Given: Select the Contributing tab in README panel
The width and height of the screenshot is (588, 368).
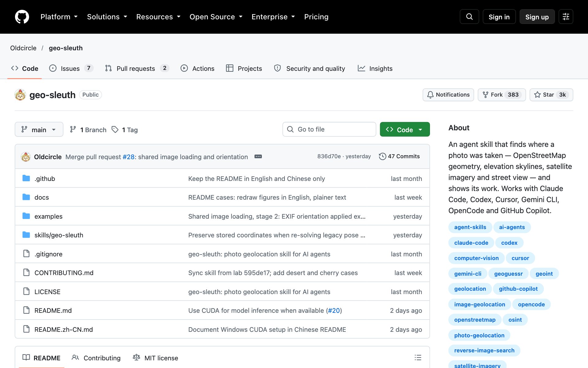Looking at the screenshot, I should click(x=96, y=358).
